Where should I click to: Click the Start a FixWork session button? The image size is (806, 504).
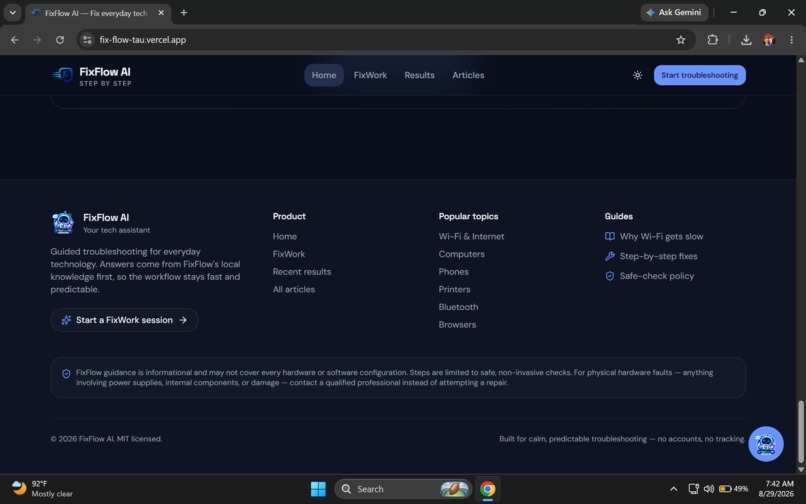(124, 320)
